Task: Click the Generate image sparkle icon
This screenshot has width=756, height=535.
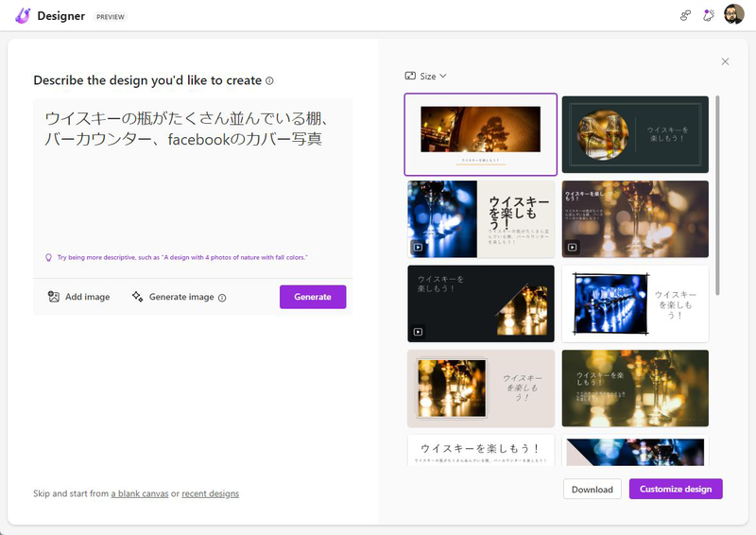Action: pos(137,297)
